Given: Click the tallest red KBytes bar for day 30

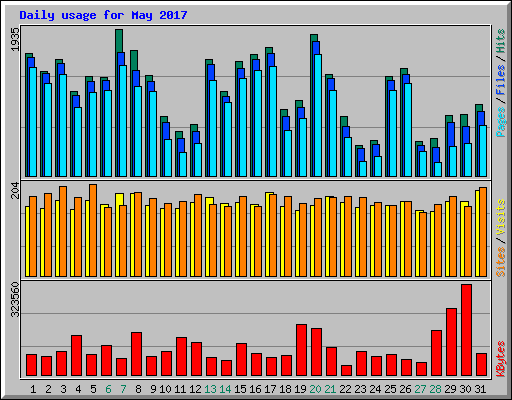Looking at the screenshot, I should point(466,330).
